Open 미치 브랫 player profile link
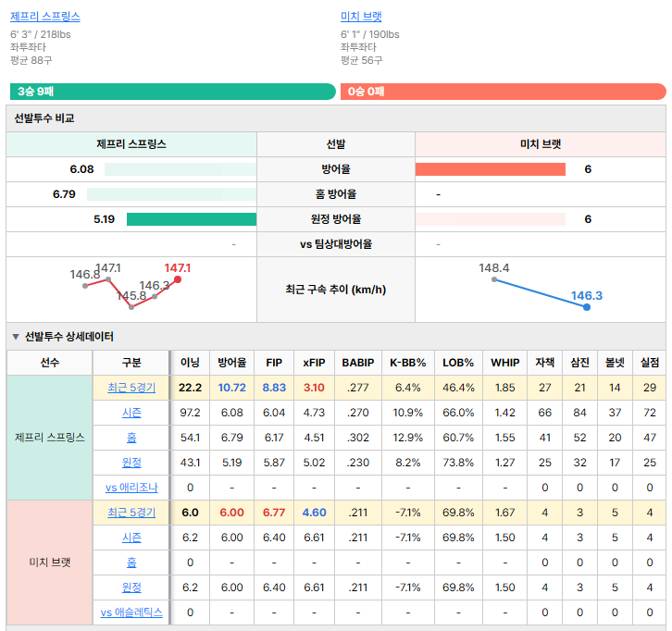 coord(361,17)
